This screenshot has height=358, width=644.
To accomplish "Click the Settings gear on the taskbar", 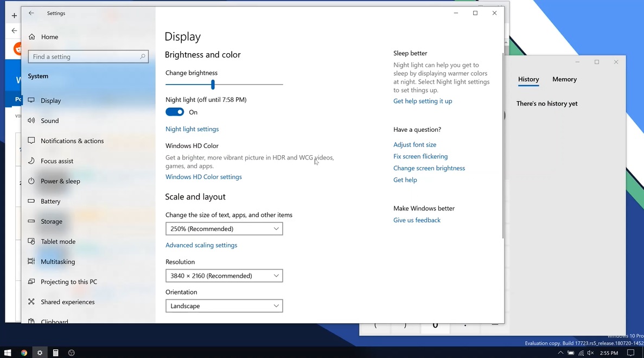I will (x=40, y=353).
